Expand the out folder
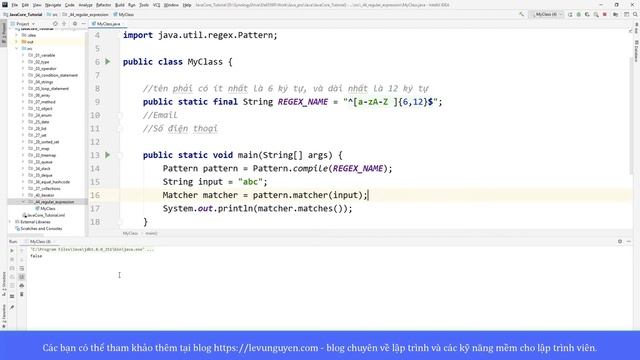The image size is (640, 360). point(17,42)
